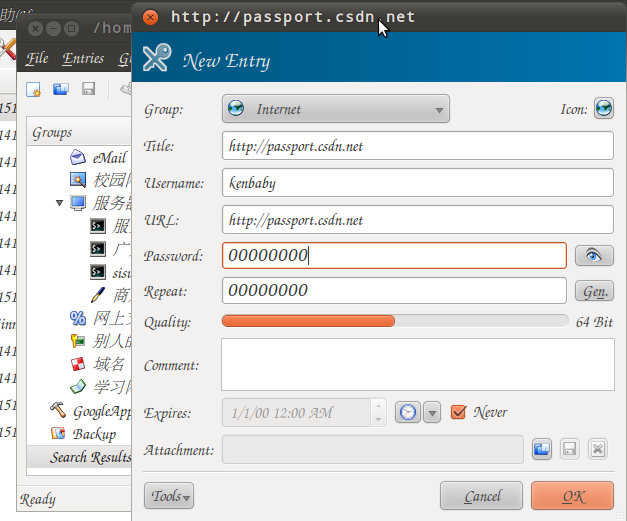Click Open Database folder toolbar icon
The width and height of the screenshot is (627, 521).
click(61, 89)
